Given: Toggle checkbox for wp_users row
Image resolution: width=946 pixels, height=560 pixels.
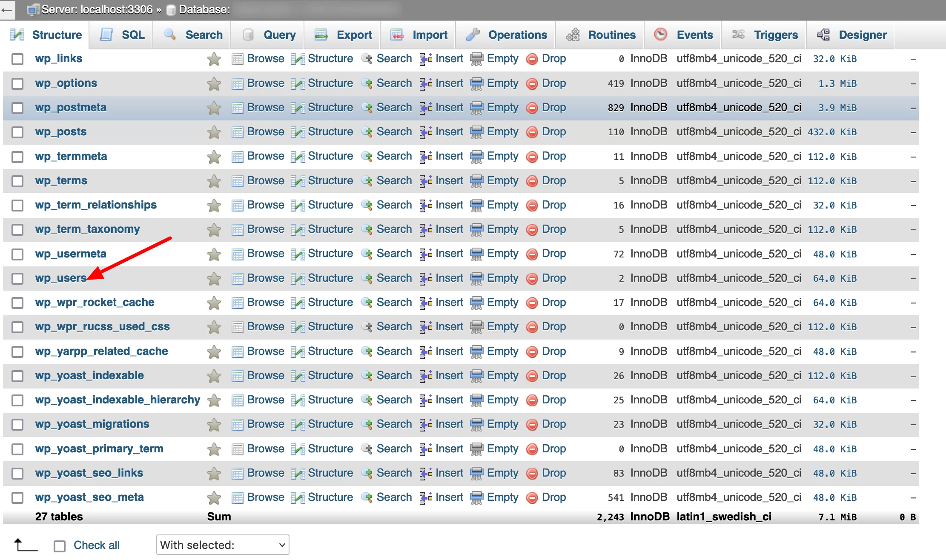Looking at the screenshot, I should pyautogui.click(x=18, y=278).
